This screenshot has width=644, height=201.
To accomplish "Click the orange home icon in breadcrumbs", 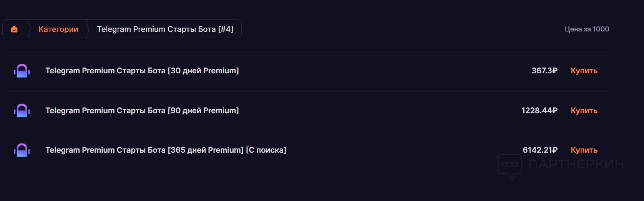I will (x=14, y=29).
